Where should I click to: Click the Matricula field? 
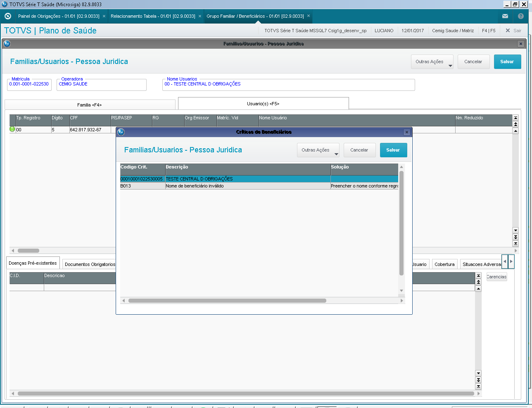click(x=29, y=84)
